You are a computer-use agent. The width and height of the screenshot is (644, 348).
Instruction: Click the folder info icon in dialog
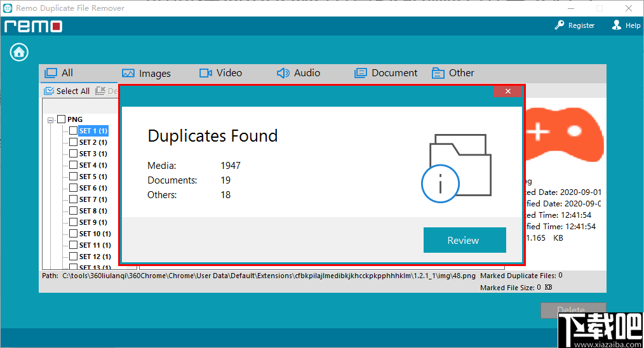[457, 168]
